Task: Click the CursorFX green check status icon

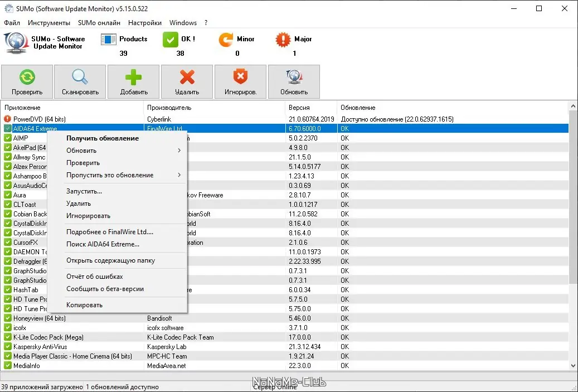Action: click(x=7, y=242)
